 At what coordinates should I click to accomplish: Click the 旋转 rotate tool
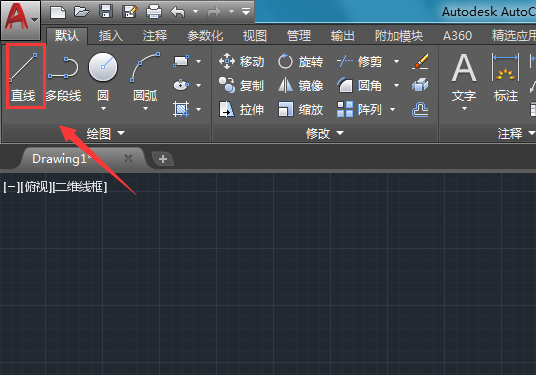tap(300, 62)
